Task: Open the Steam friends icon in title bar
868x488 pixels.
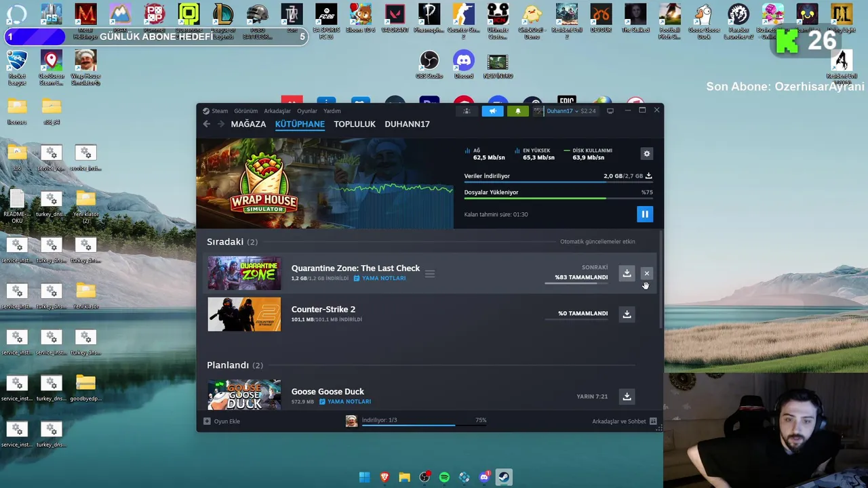Action: tap(467, 111)
